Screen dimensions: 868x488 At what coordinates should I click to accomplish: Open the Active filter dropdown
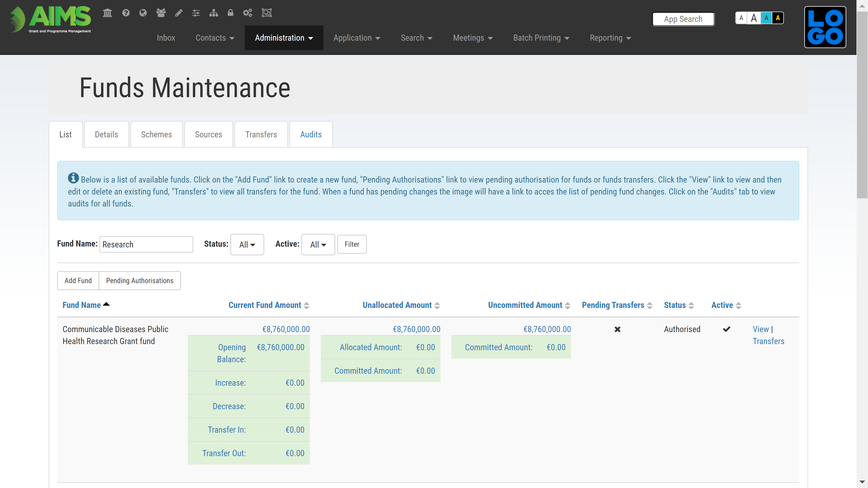[318, 244]
